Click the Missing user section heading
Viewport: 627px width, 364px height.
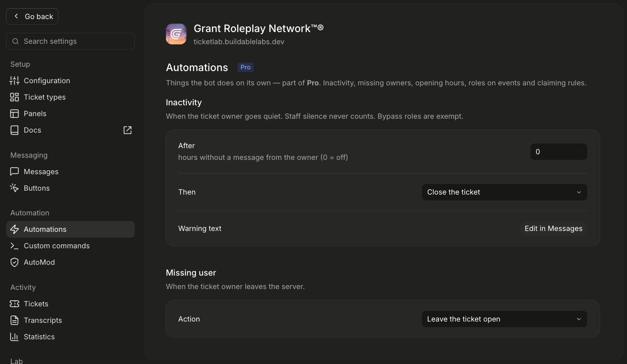tap(191, 273)
